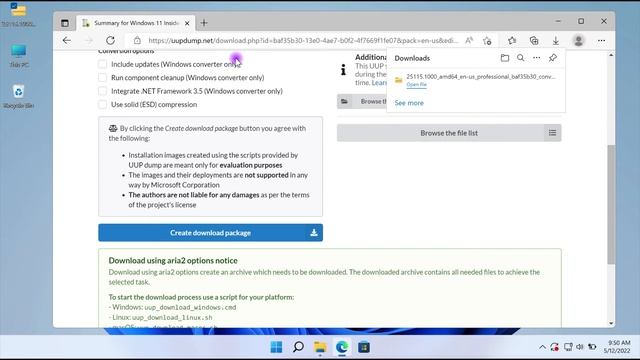This screenshot has width=640, height=360.
Task: Open the Collections icon
Action: click(534, 40)
